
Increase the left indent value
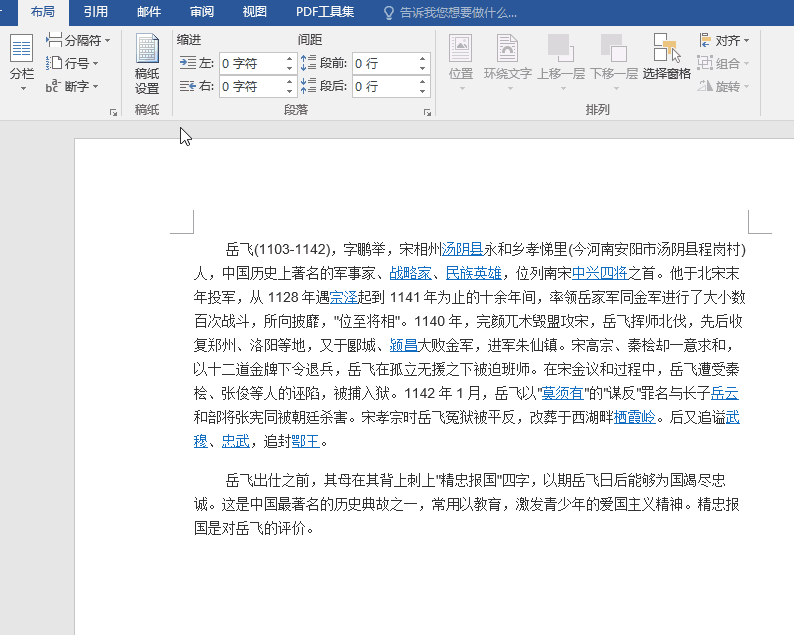tap(289, 59)
